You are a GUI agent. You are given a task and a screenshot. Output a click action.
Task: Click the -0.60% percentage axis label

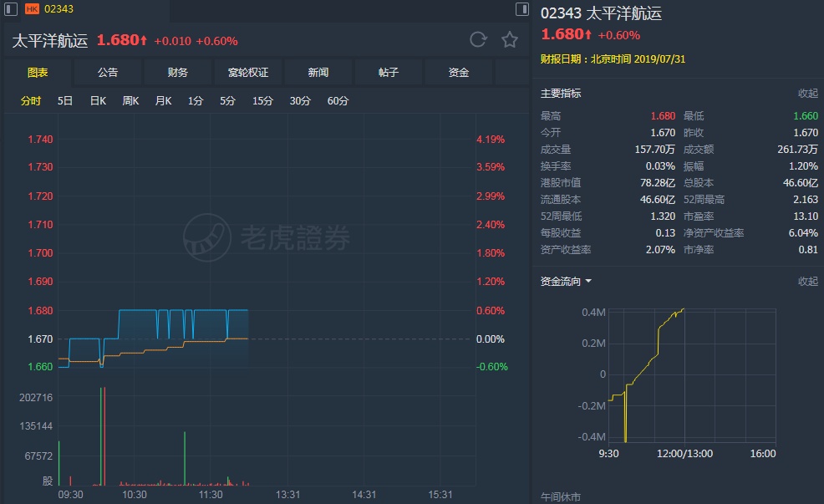(492, 367)
